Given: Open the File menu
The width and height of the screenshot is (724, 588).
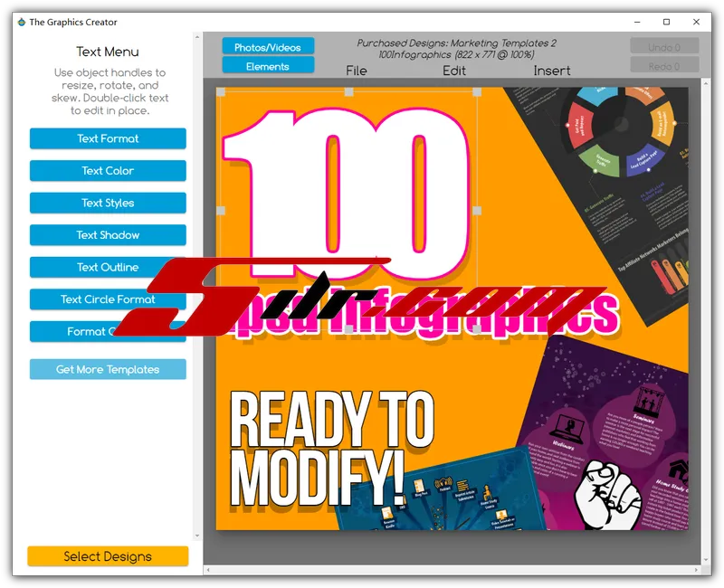Looking at the screenshot, I should pos(356,71).
